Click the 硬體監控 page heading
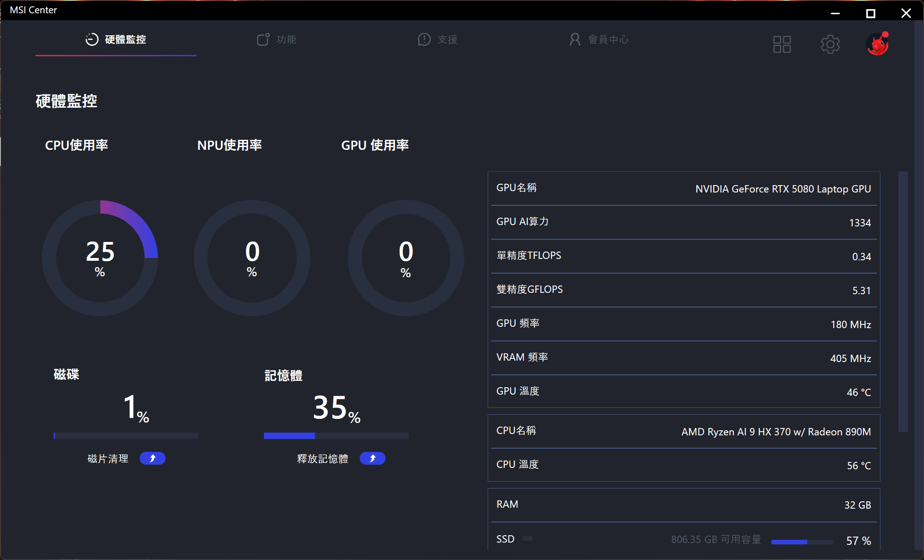Screen dimensions: 924x560 click(66, 101)
